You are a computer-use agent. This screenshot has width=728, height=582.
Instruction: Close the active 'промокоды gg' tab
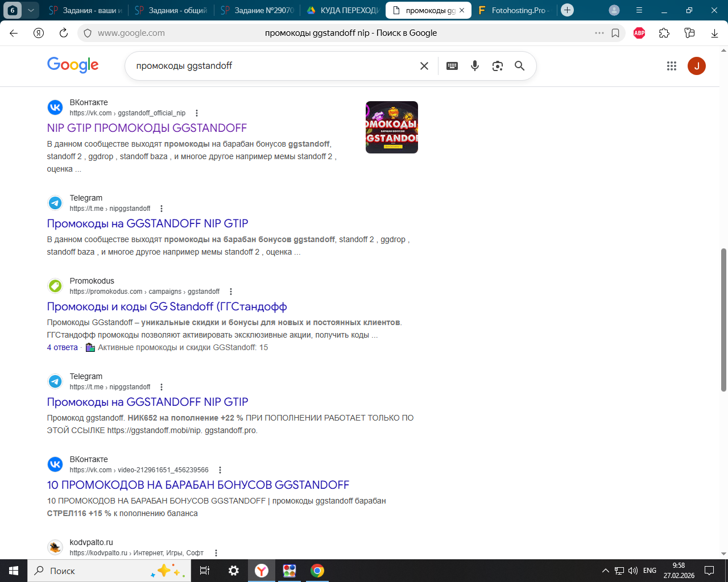click(x=462, y=10)
